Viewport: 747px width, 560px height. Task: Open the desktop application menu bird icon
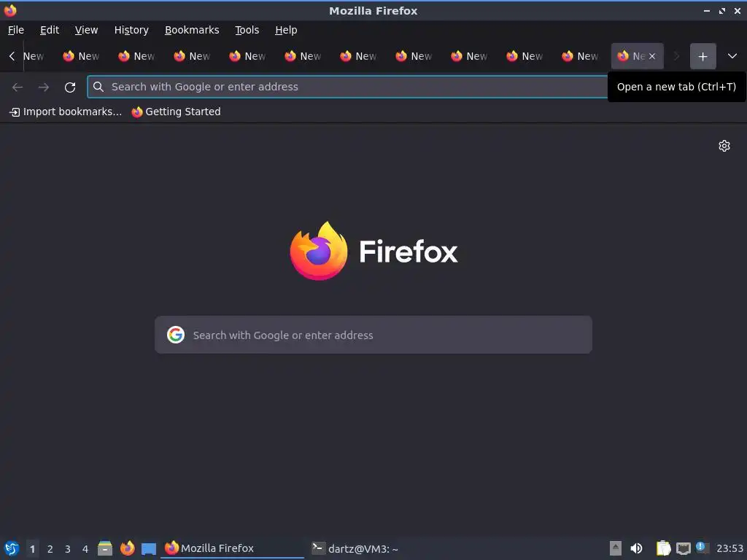tap(12, 548)
